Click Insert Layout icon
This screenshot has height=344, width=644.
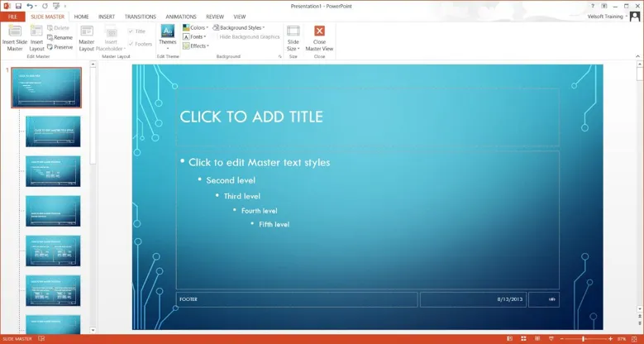pyautogui.click(x=36, y=38)
